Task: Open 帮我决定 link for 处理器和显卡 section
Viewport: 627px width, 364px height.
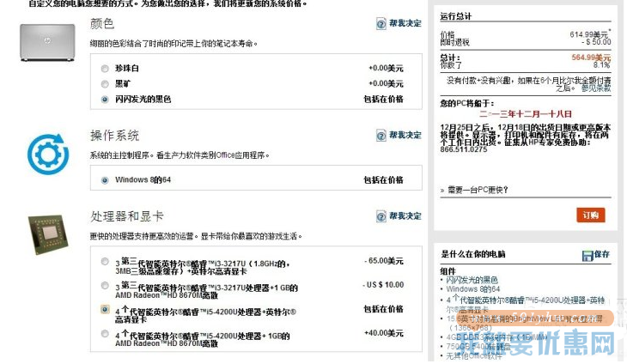Action: point(405,215)
